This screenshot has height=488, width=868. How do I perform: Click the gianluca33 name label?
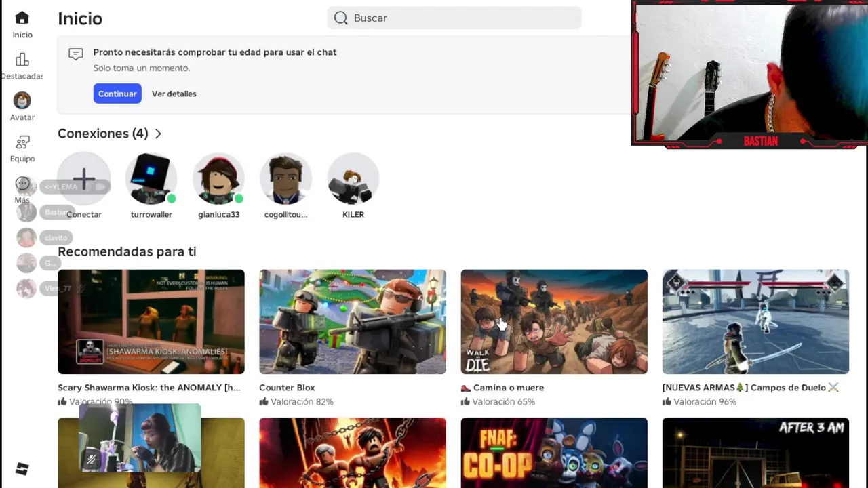click(218, 214)
